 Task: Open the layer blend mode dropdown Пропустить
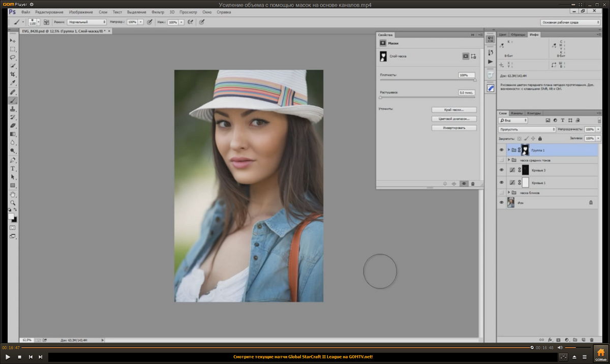pos(527,129)
